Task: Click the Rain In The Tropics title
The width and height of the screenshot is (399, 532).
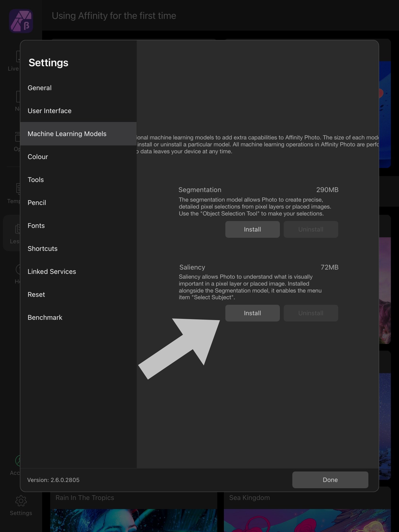Action: click(85, 498)
